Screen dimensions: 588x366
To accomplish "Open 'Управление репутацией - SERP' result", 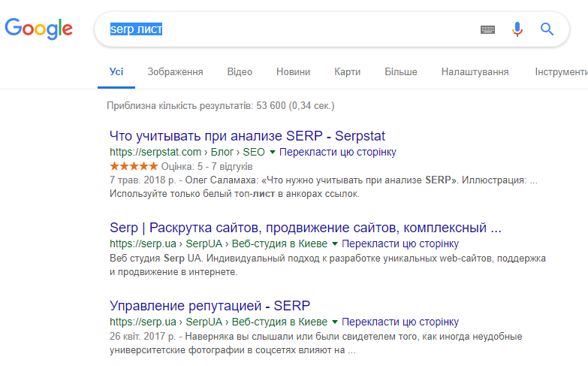I will point(210,306).
